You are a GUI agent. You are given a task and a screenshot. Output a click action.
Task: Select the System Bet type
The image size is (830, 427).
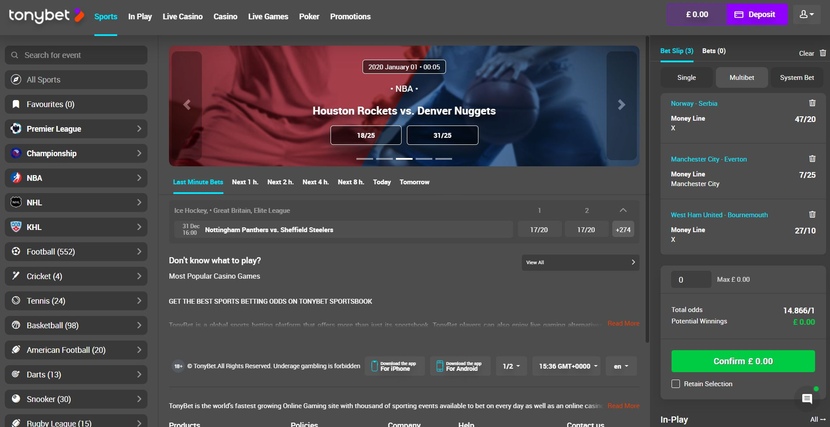tap(797, 77)
